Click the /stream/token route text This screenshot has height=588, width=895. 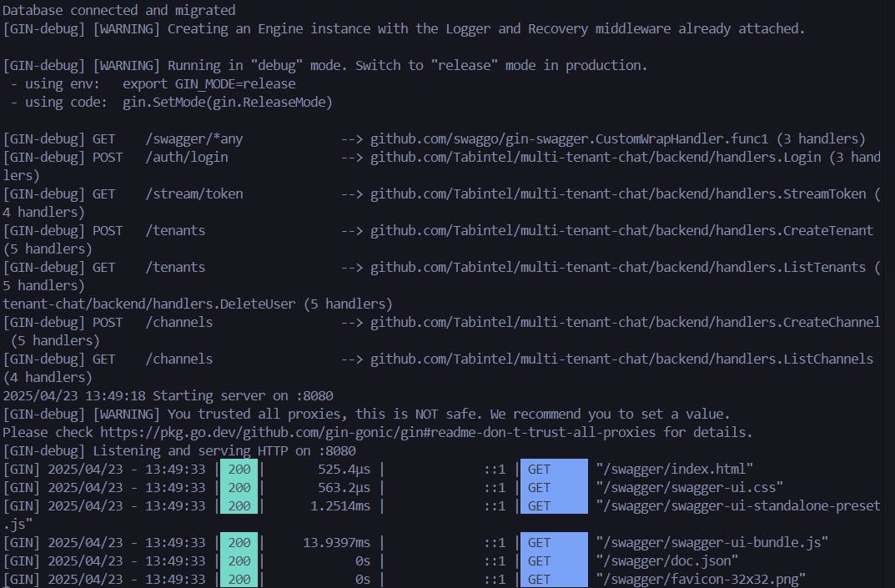(194, 193)
